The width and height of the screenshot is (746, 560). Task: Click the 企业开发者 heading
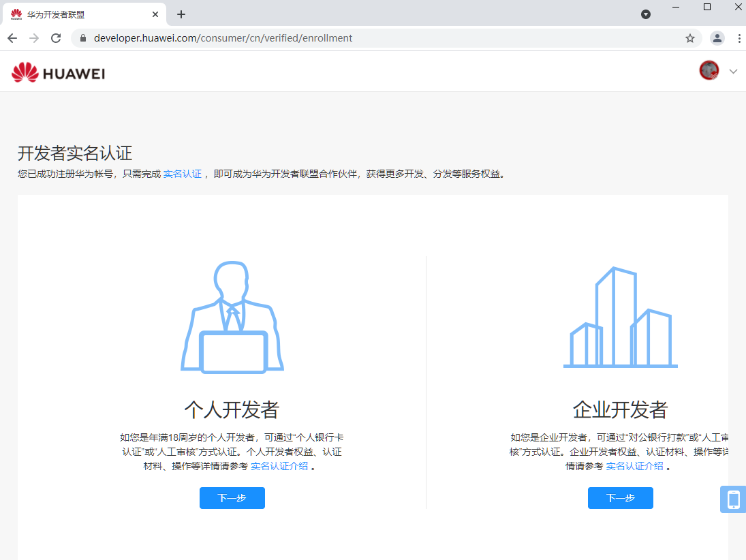621,409
